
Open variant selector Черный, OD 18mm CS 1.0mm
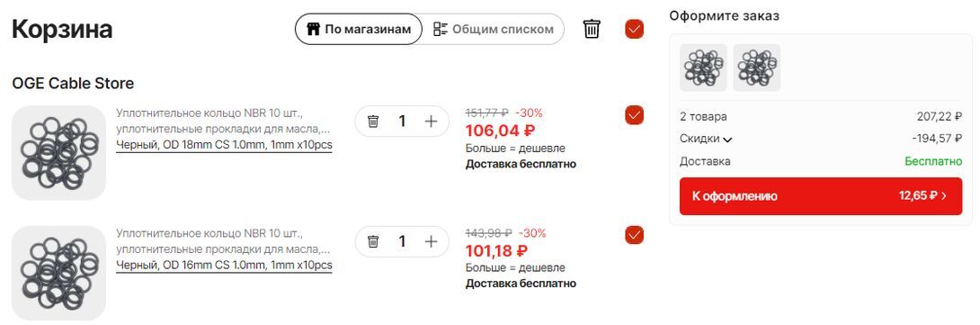point(224,145)
